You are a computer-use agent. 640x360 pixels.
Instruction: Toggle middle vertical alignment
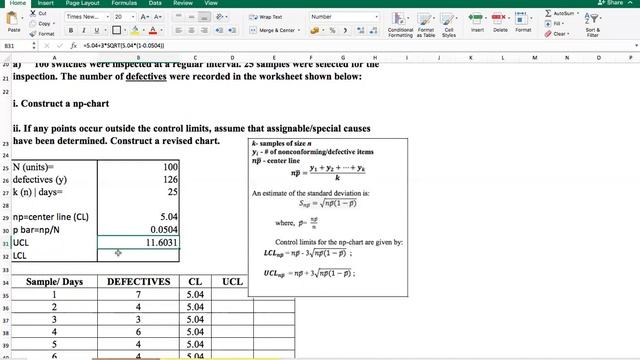pyautogui.click(x=191, y=17)
